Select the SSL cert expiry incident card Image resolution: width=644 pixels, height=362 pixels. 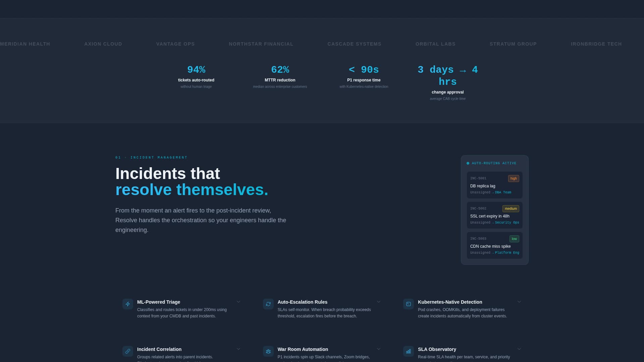494,215
